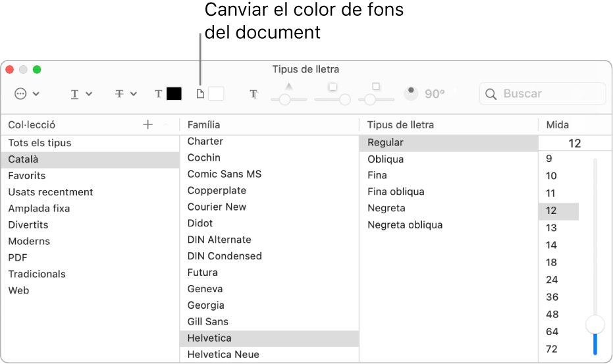Click the text color T icon

point(158,94)
